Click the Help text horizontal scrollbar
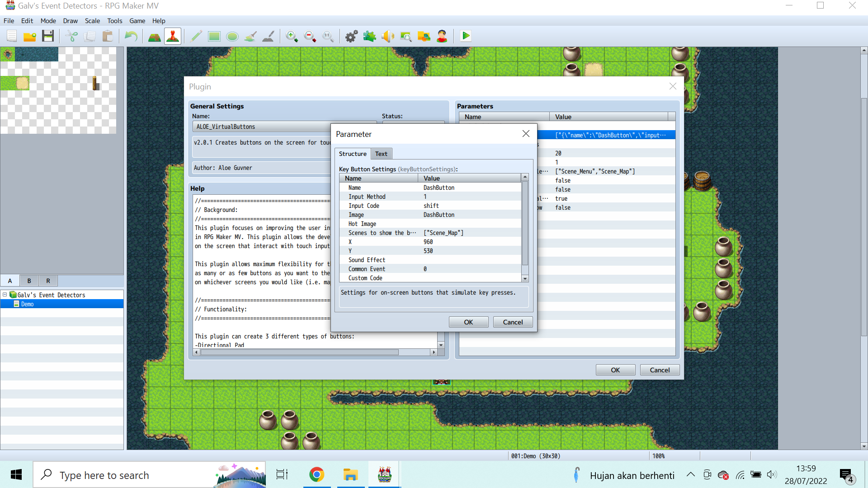Screen dimensions: 868x488 pos(300,352)
